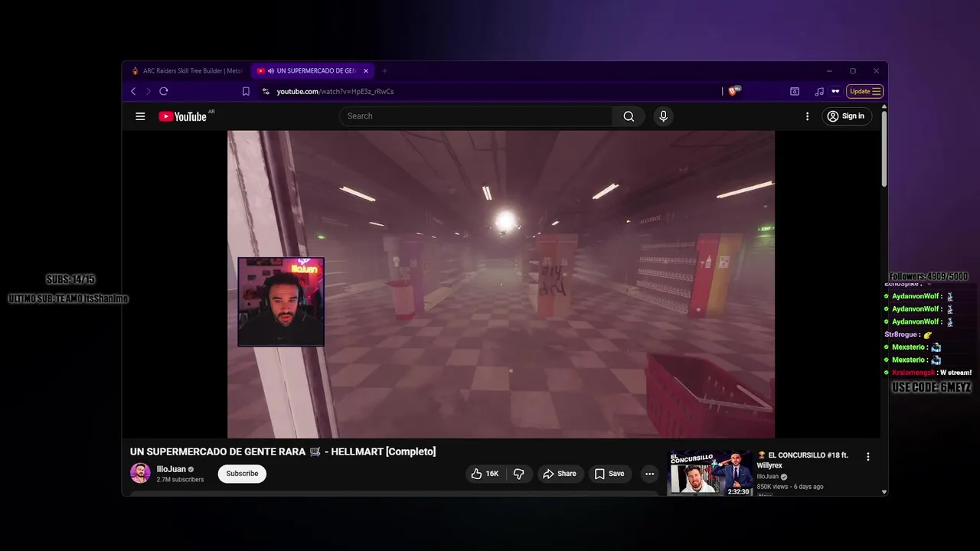This screenshot has height=551, width=980.
Task: Click the Followers: 4909/5000 overlay text
Action: pos(929,276)
